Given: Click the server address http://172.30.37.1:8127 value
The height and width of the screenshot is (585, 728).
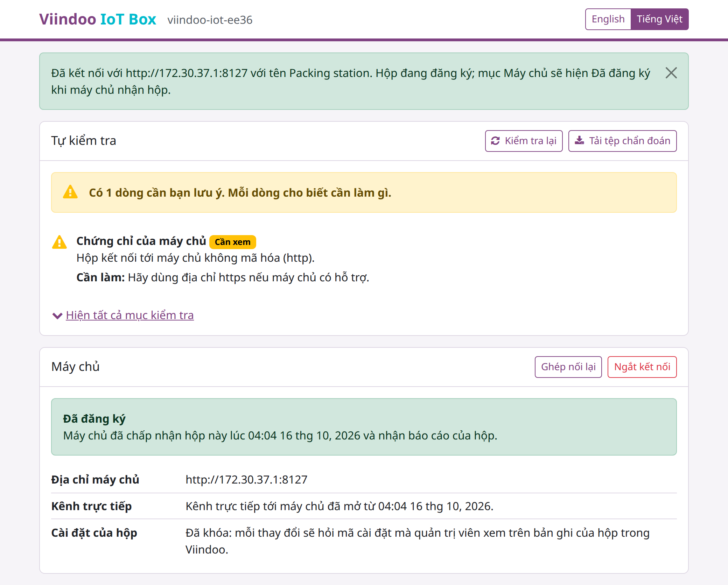Looking at the screenshot, I should tap(246, 480).
